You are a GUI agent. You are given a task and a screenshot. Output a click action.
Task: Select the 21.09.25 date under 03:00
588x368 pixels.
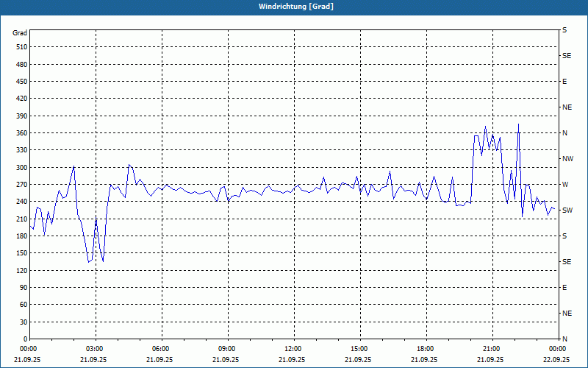click(x=93, y=359)
